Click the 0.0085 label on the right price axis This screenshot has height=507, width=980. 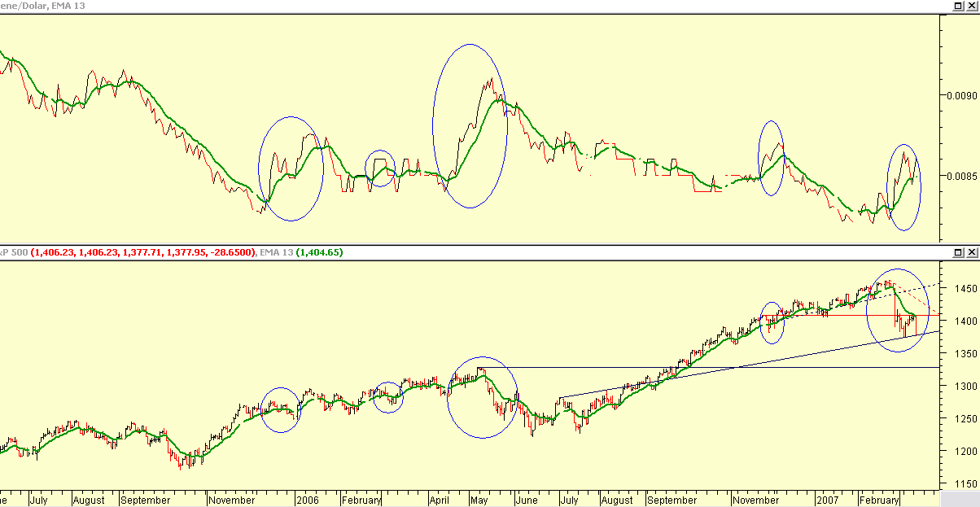coord(964,177)
